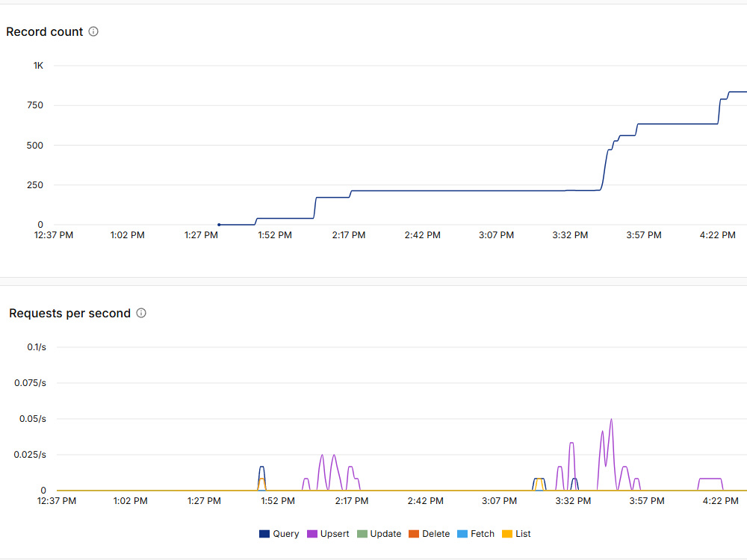Click the 0.075/s axis label
This screenshot has height=560, width=747.
(30, 383)
